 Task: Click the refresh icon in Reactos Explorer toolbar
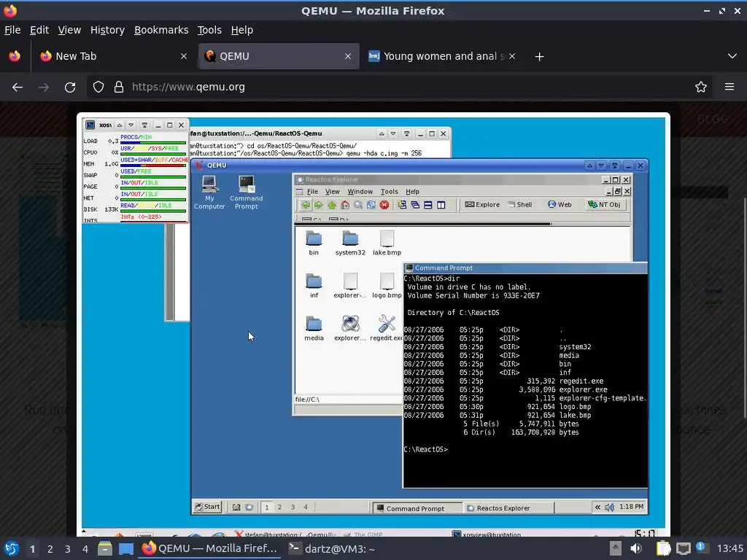pos(371,205)
